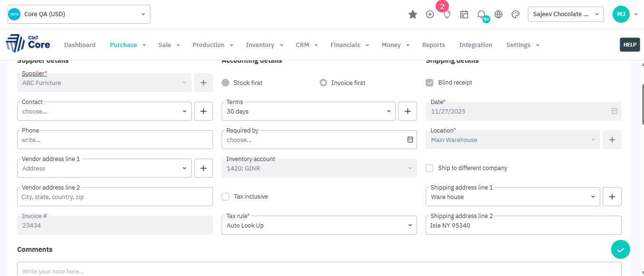Open the Terms 30 days dropdown
The image size is (644, 276).
[x=308, y=111]
